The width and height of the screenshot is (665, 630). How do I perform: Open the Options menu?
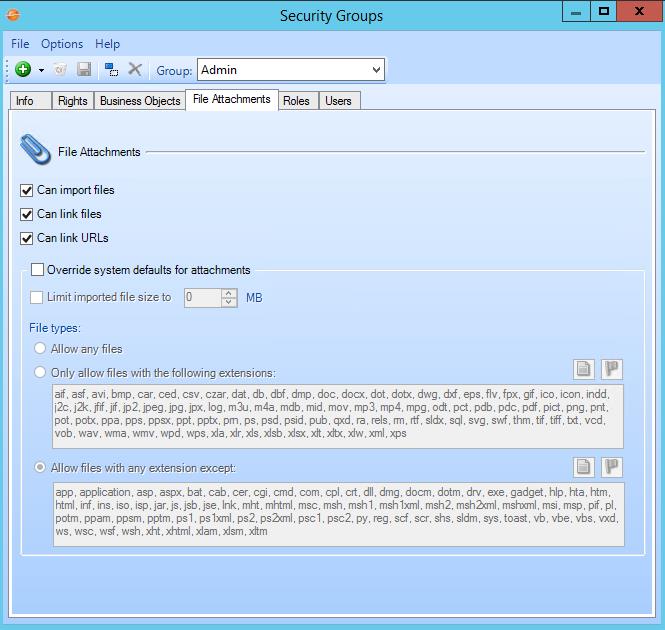click(62, 44)
